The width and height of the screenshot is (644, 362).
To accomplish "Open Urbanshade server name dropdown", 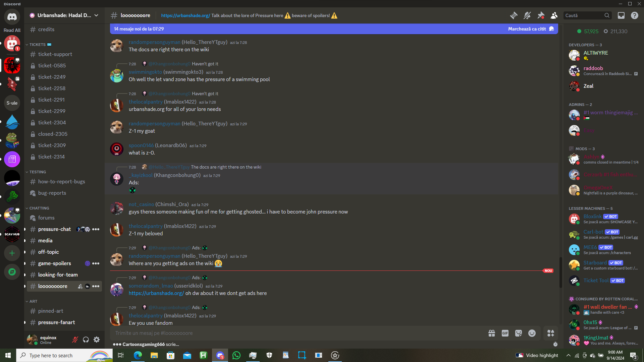I will click(64, 15).
